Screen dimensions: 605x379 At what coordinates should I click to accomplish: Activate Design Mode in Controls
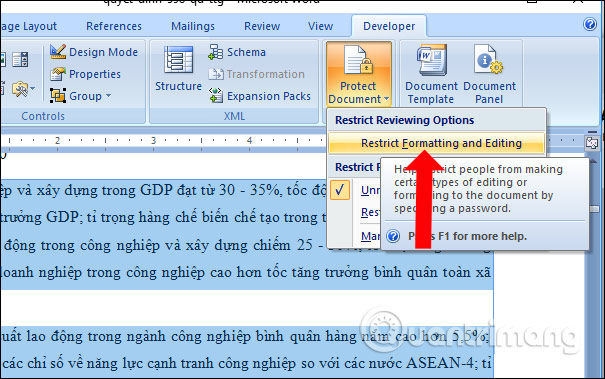pos(94,52)
